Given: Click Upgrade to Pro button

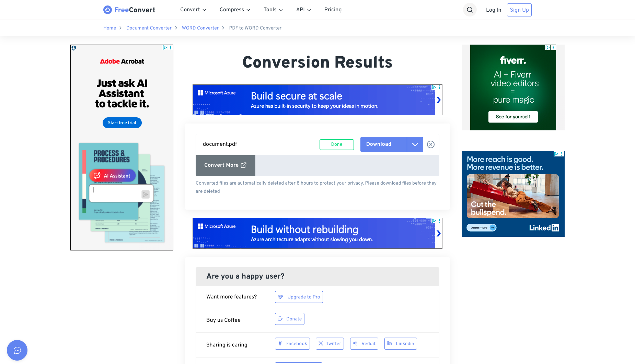Looking at the screenshot, I should [x=299, y=297].
